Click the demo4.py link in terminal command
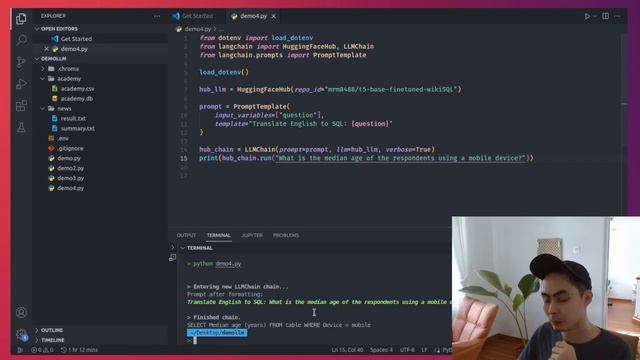 (228, 264)
